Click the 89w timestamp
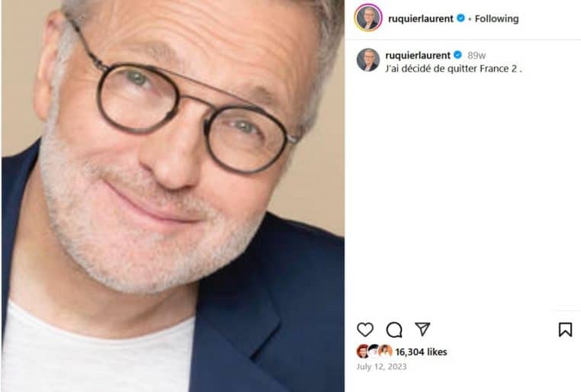The height and width of the screenshot is (392, 581). tap(477, 56)
